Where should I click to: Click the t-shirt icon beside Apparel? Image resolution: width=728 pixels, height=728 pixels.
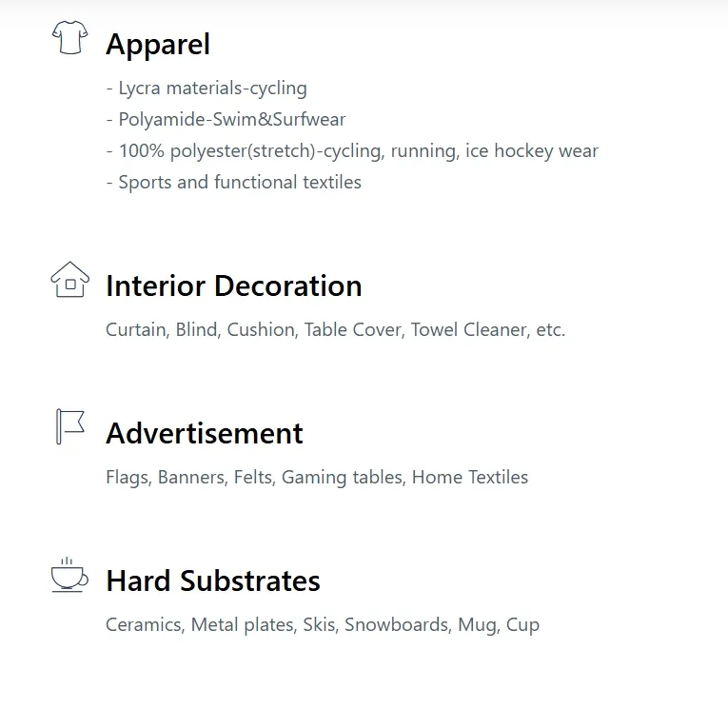(x=70, y=38)
